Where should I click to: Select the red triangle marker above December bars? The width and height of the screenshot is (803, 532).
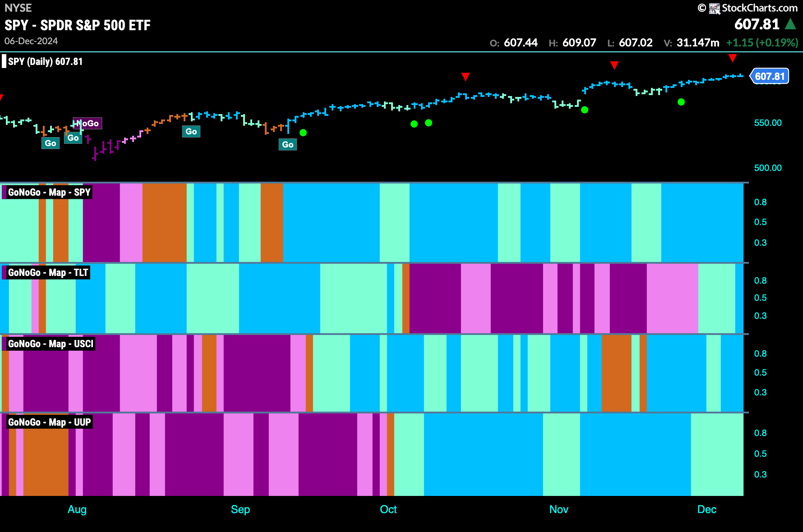click(x=733, y=58)
